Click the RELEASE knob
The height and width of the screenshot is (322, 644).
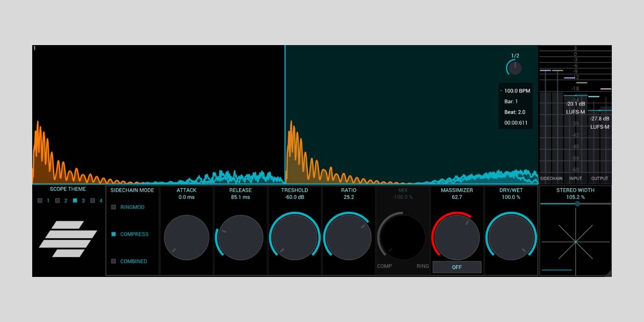coord(241,238)
